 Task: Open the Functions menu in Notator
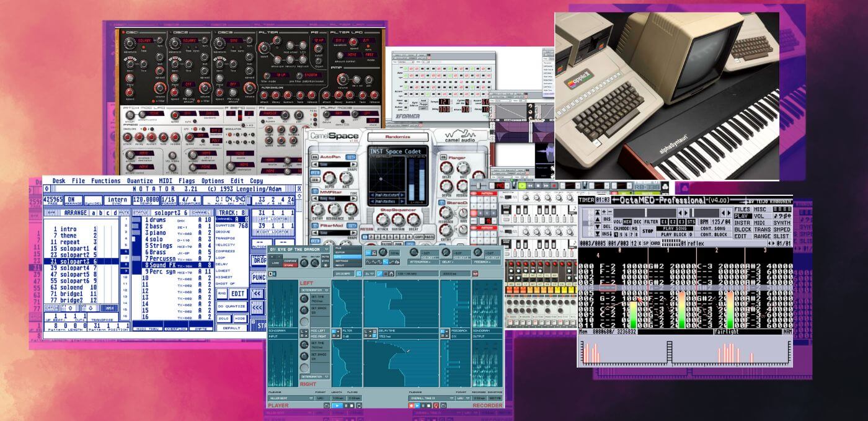click(x=105, y=181)
